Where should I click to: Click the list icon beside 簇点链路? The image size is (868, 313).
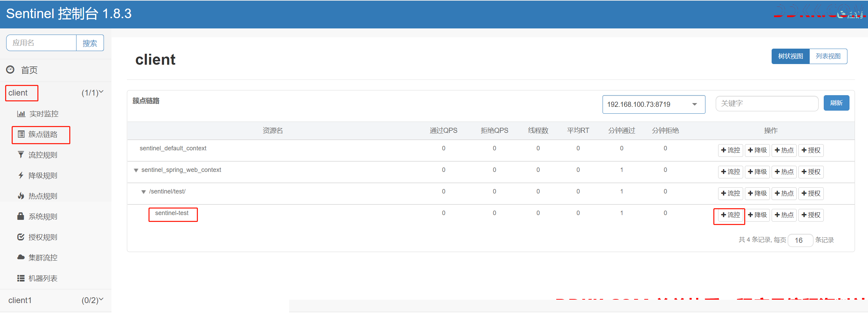pos(21,134)
